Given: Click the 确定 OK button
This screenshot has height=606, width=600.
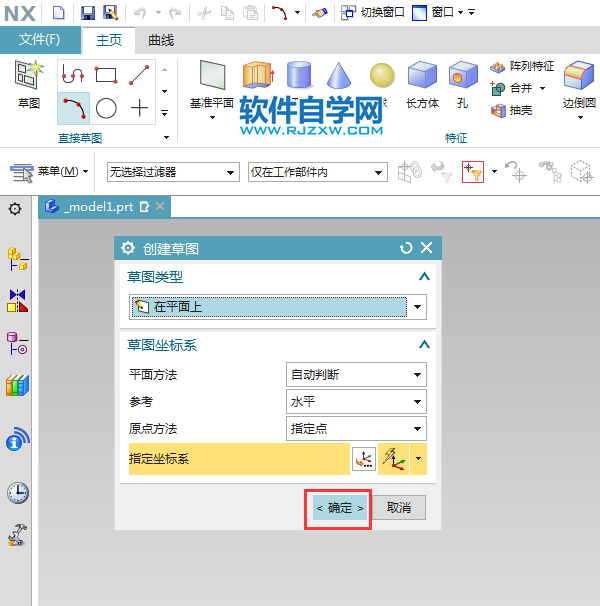Looking at the screenshot, I should click(x=340, y=507).
